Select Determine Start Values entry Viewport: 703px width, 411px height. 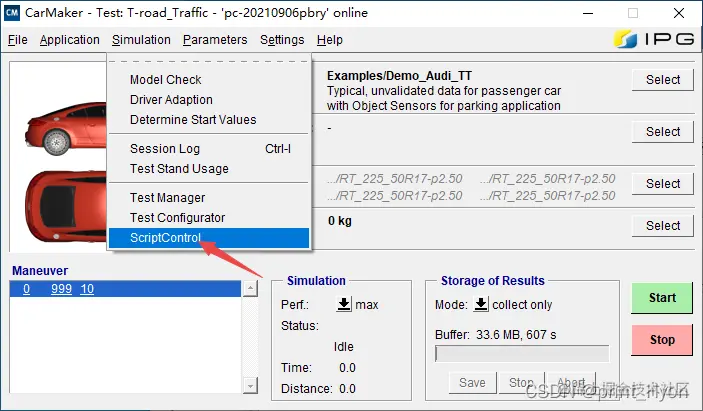pos(209,120)
